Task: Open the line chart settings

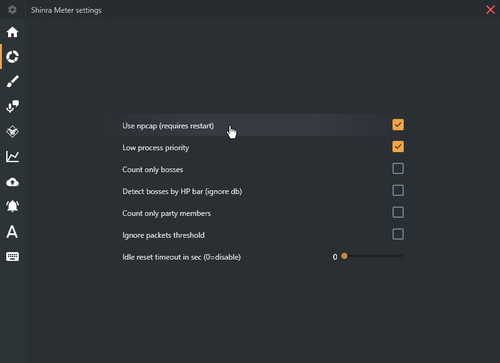Action: pyautogui.click(x=12, y=156)
